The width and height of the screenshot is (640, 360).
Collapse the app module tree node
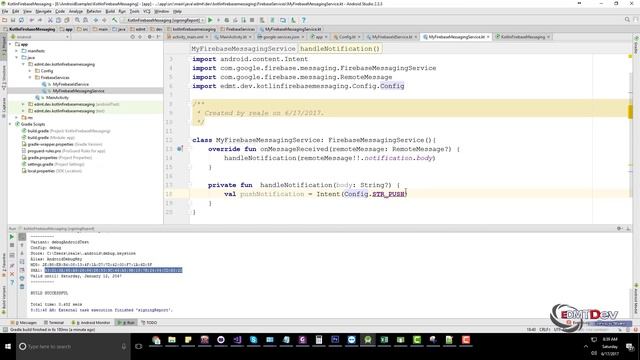[11, 44]
